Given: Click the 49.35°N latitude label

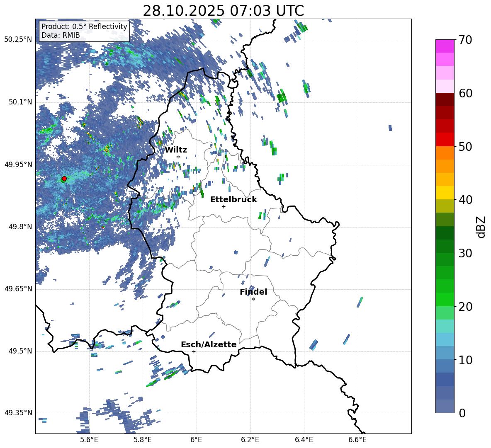Looking at the screenshot, I should pos(18,413).
